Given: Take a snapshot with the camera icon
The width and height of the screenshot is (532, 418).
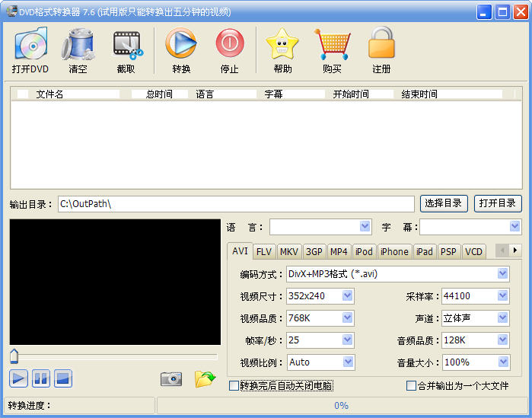Looking at the screenshot, I should 171,378.
